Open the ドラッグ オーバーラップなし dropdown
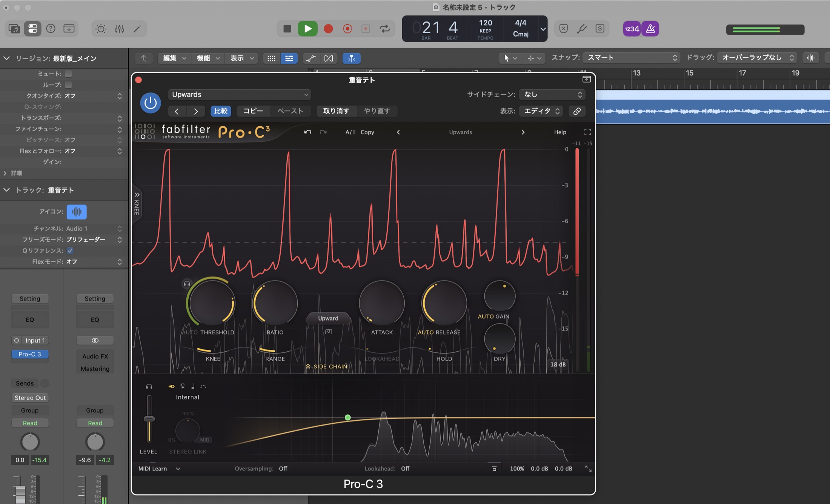830x504 pixels. click(x=757, y=58)
